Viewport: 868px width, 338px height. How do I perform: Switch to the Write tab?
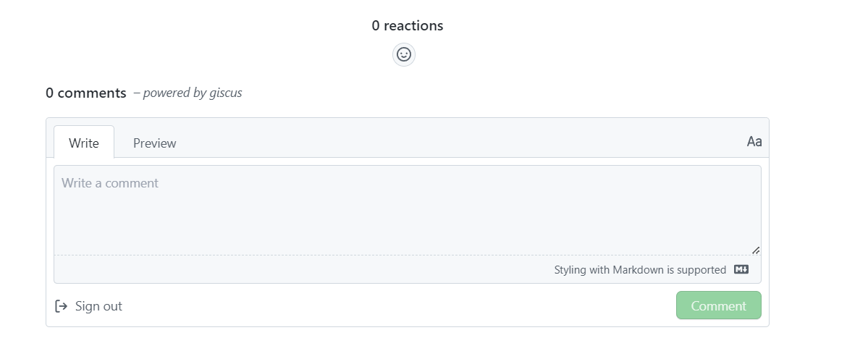point(84,143)
